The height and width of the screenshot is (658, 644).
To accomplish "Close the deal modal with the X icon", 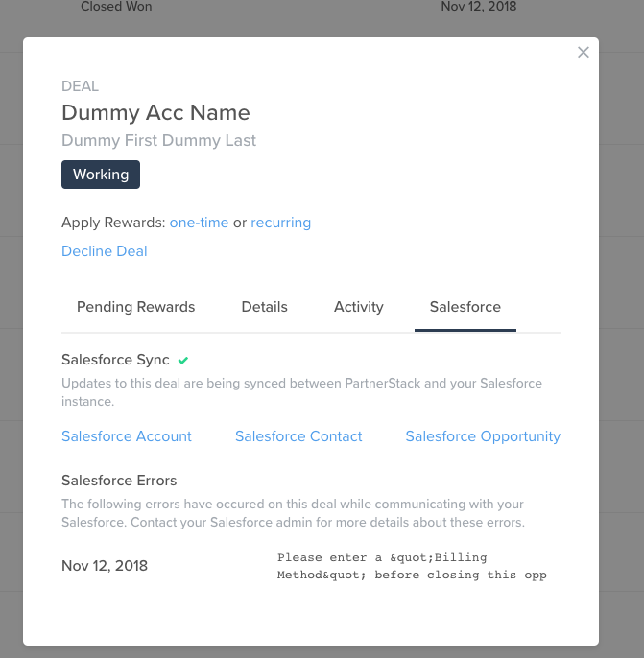I will (x=584, y=53).
